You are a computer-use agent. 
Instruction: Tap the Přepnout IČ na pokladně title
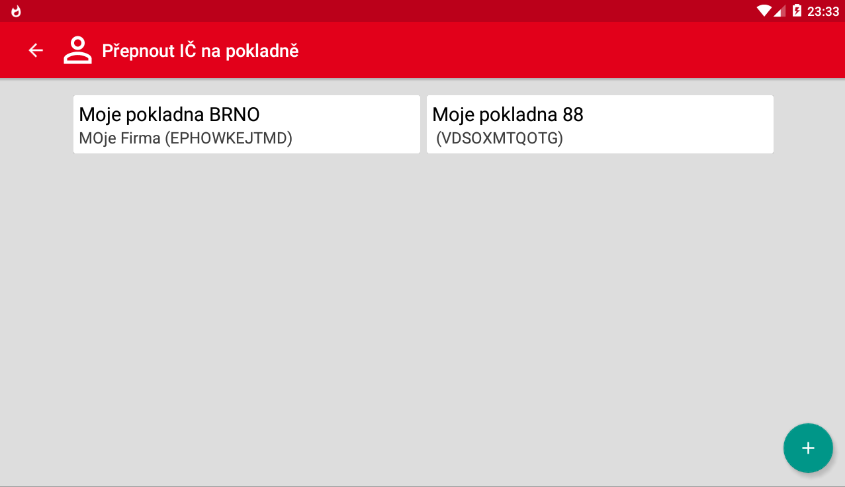tap(200, 51)
